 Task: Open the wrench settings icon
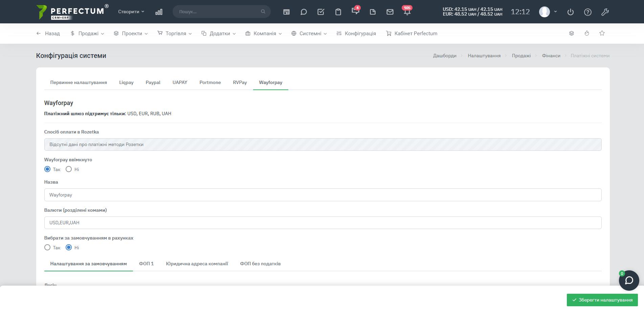(605, 12)
